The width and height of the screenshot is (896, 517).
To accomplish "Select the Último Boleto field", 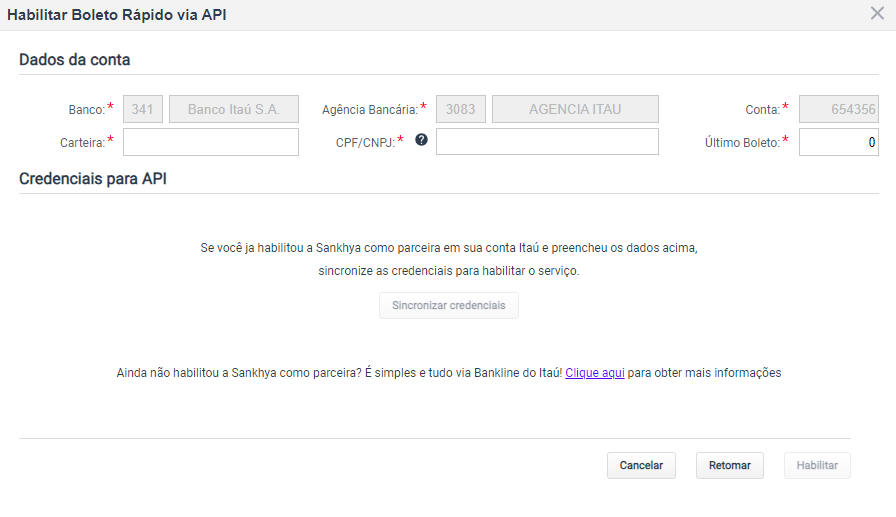I will (x=838, y=142).
